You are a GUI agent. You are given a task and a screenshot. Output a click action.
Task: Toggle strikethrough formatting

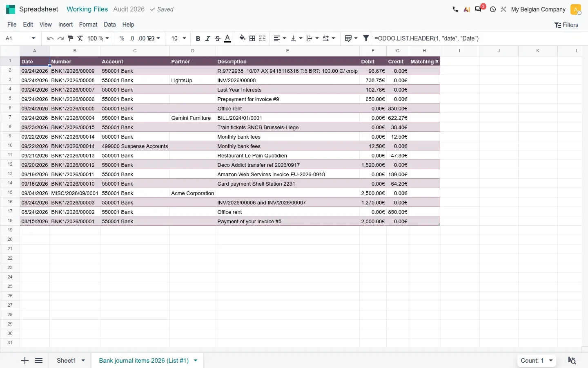pyautogui.click(x=218, y=38)
